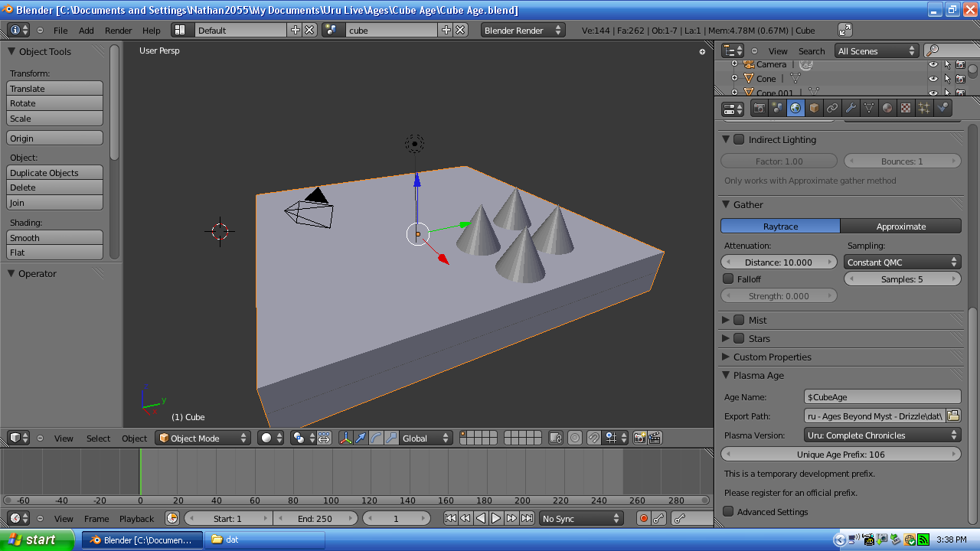Check the Advanced Settings checkbox
The width and height of the screenshot is (980, 551).
point(729,511)
